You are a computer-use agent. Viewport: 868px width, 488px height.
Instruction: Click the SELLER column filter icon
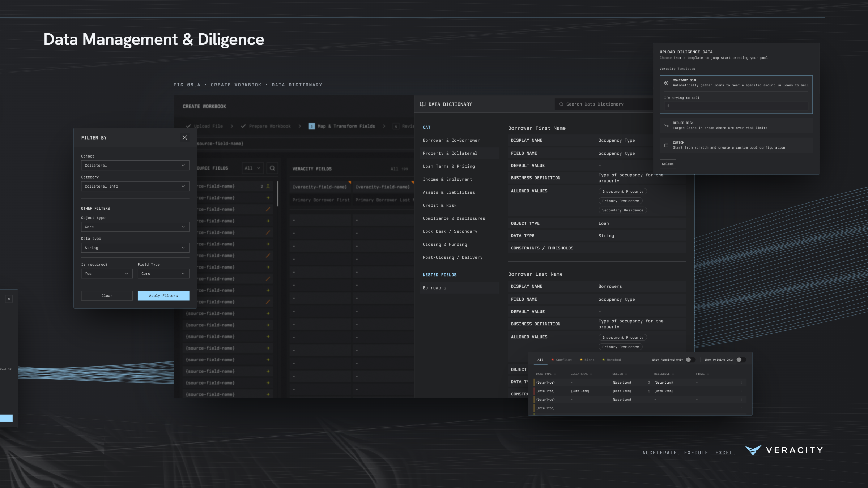626,374
